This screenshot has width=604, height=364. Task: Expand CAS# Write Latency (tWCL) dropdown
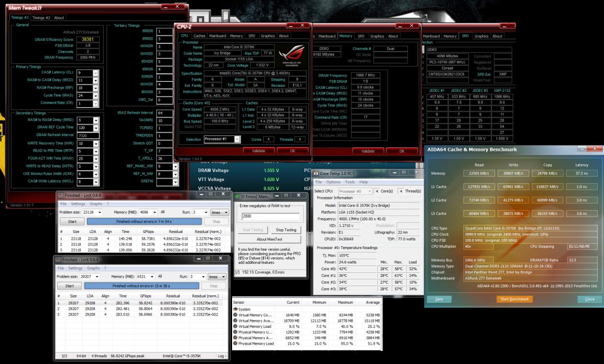pos(96,182)
